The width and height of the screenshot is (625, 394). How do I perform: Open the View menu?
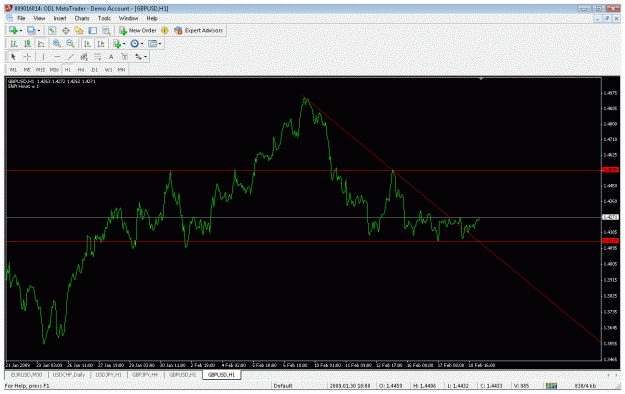[x=39, y=18]
